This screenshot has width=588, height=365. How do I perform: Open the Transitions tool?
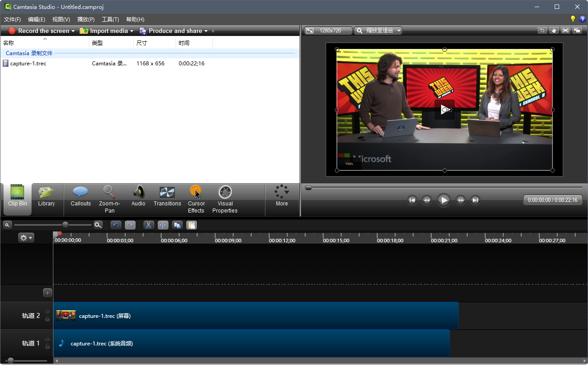pos(167,196)
